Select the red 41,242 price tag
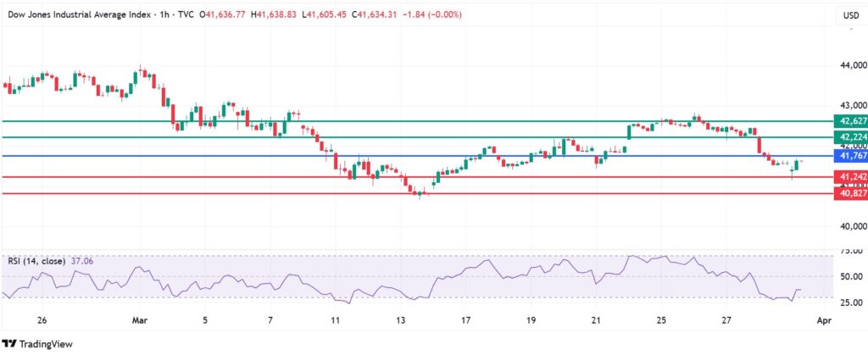Viewport: 868px width, 355px height. [x=850, y=176]
